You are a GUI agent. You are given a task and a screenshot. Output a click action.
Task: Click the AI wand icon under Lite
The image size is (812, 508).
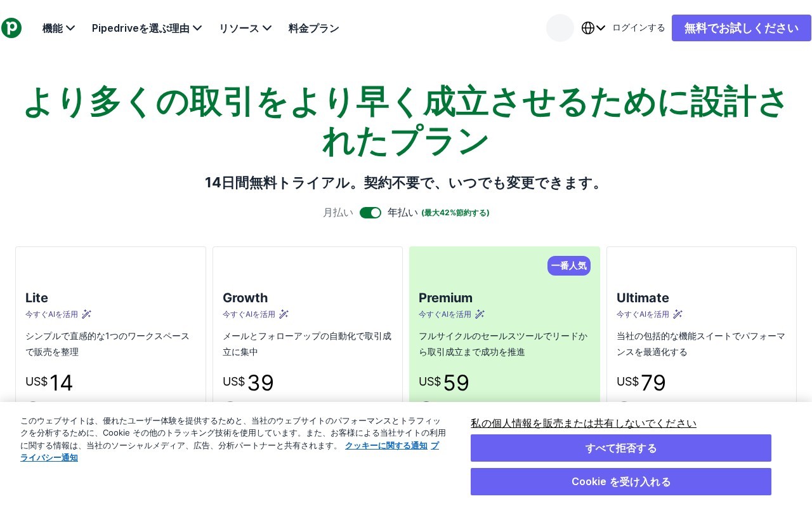click(87, 314)
